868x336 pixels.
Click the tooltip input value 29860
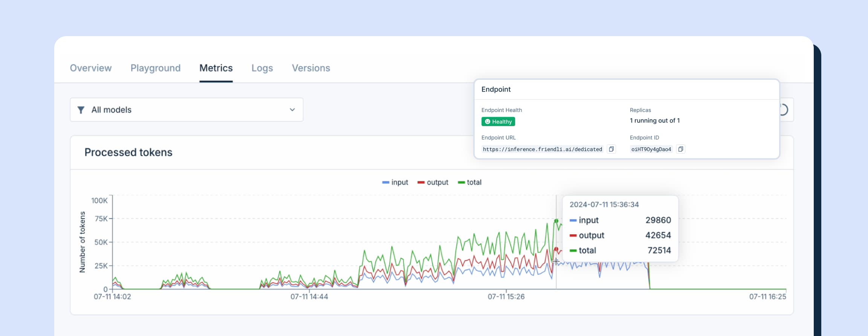658,220
